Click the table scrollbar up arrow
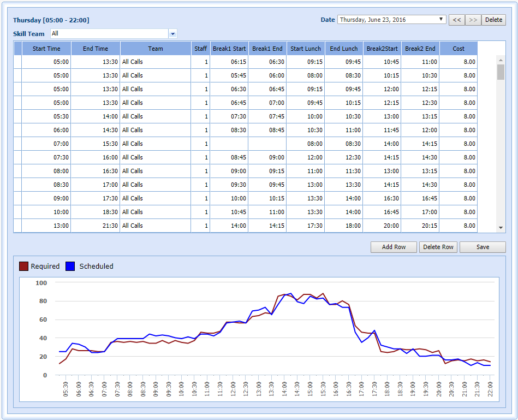Viewport: 518px width, 420px height. click(x=501, y=59)
